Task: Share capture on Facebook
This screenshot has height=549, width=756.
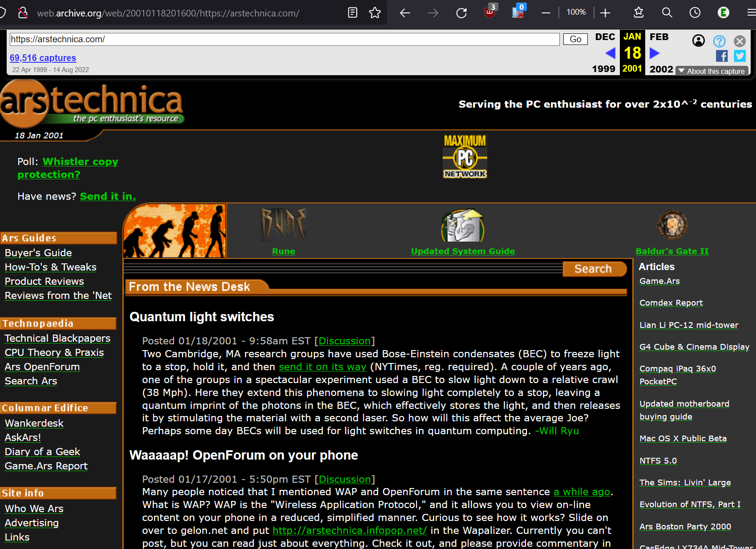Action: coord(722,56)
